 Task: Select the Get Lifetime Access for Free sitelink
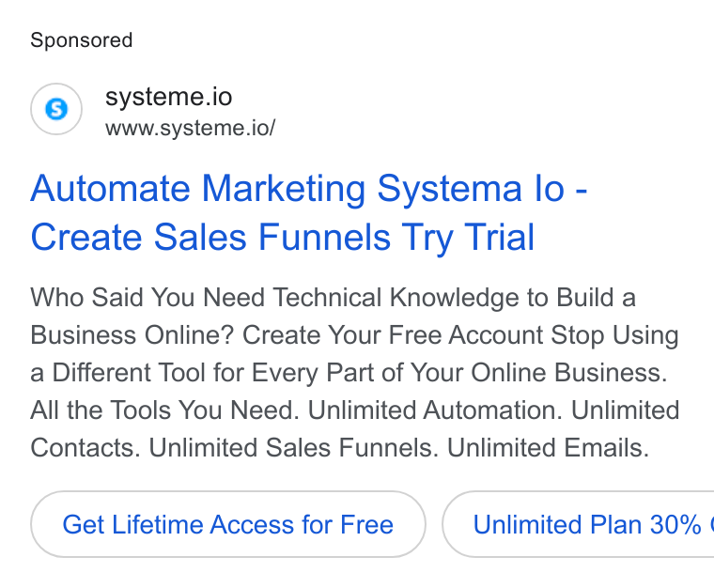point(228,524)
